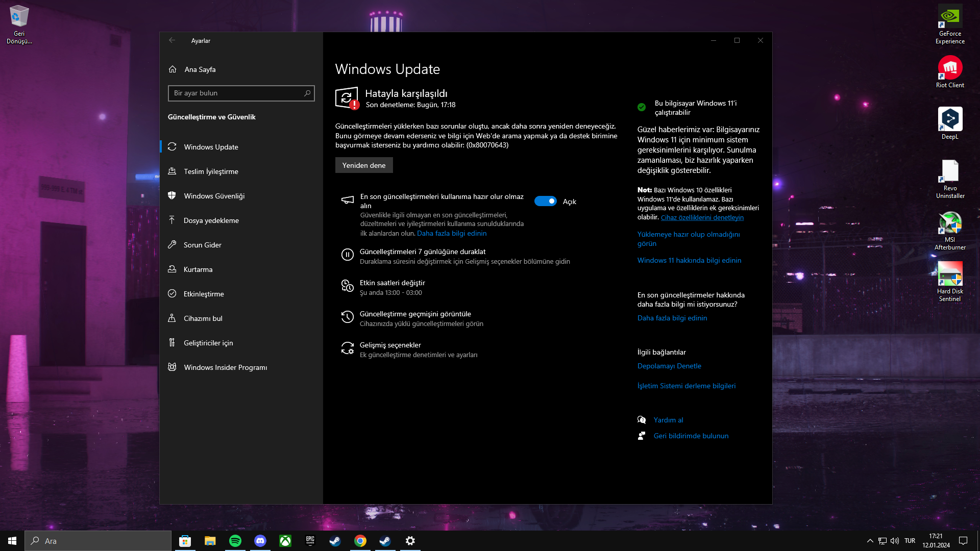Click the Sorun Gider wrench icon
The height and width of the screenshot is (551, 980).
(x=172, y=245)
